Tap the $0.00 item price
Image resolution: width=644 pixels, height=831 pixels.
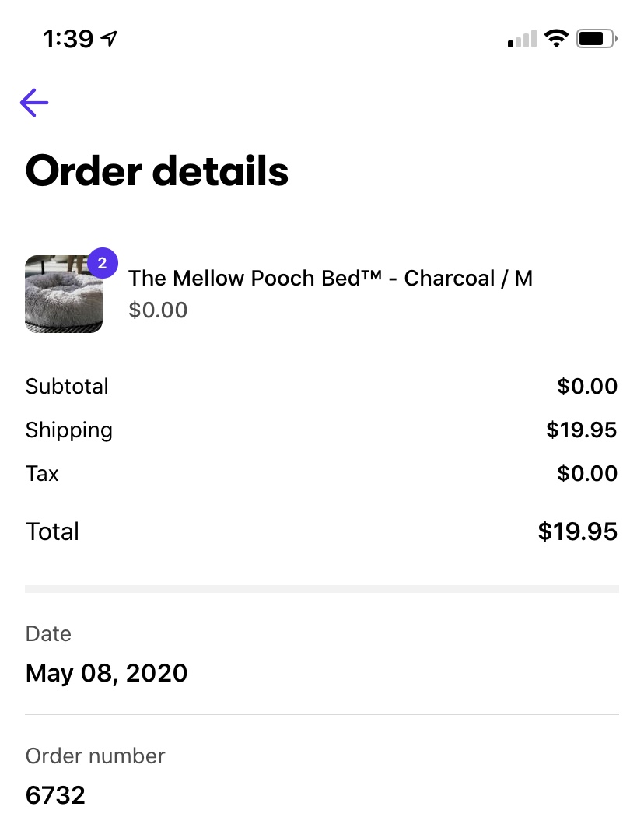click(x=158, y=310)
